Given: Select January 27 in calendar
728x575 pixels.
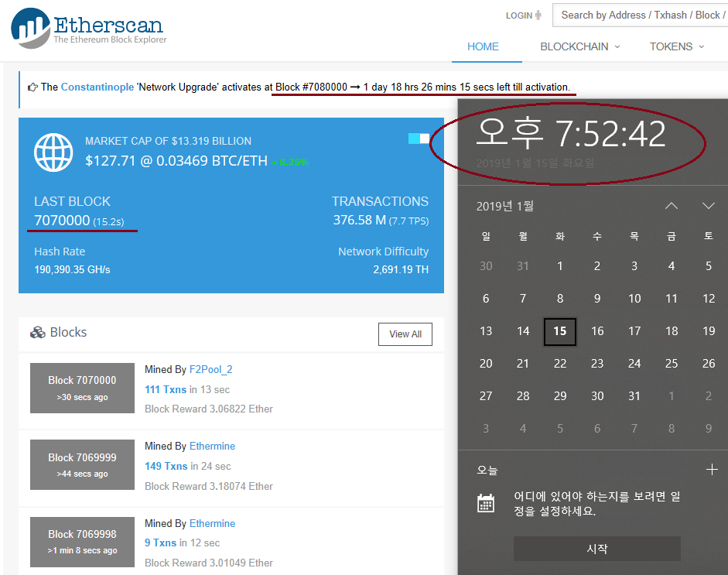Looking at the screenshot, I should [x=486, y=396].
